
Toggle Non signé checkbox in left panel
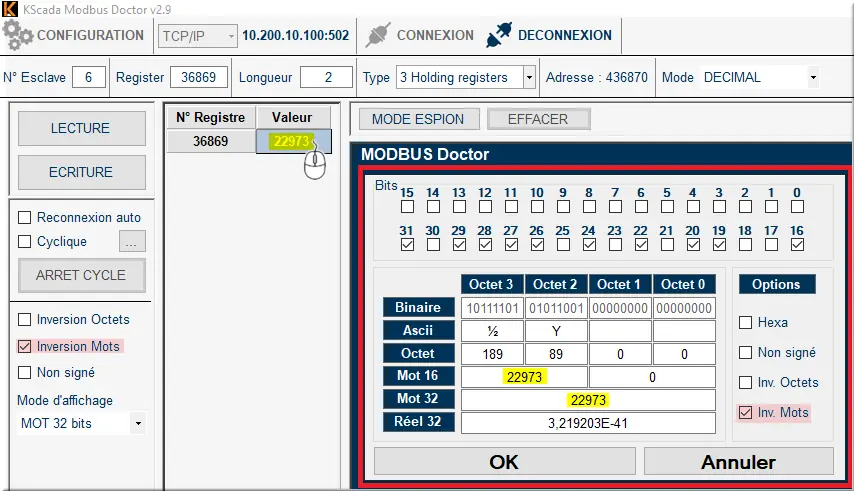[x=25, y=372]
